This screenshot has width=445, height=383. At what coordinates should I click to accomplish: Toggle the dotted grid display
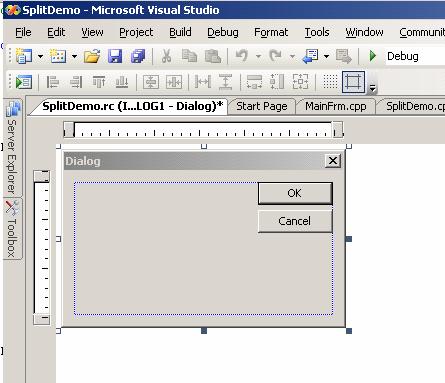pyautogui.click(x=330, y=82)
